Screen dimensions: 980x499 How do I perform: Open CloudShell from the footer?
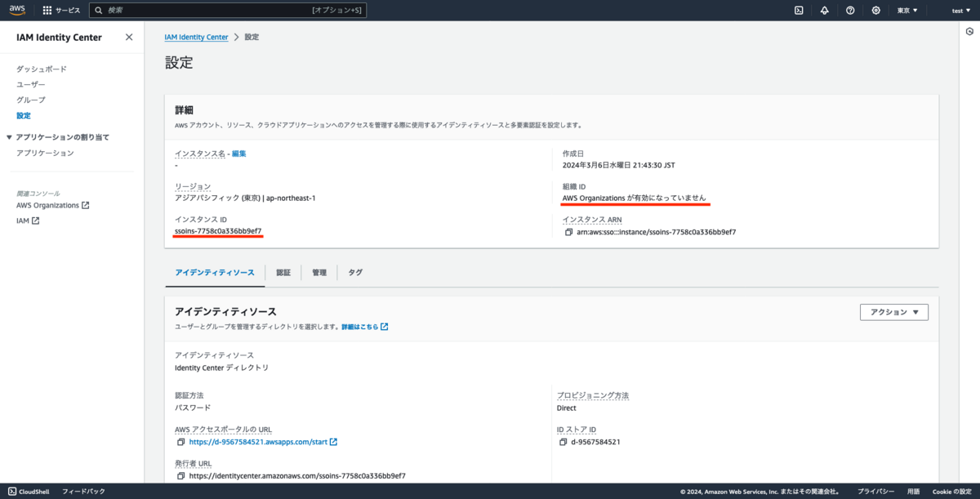tap(29, 491)
